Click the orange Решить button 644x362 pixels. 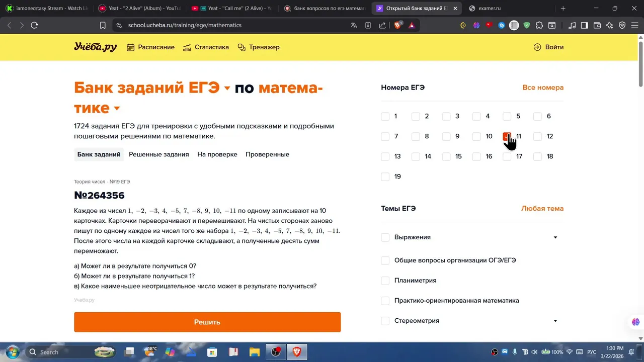point(207,322)
